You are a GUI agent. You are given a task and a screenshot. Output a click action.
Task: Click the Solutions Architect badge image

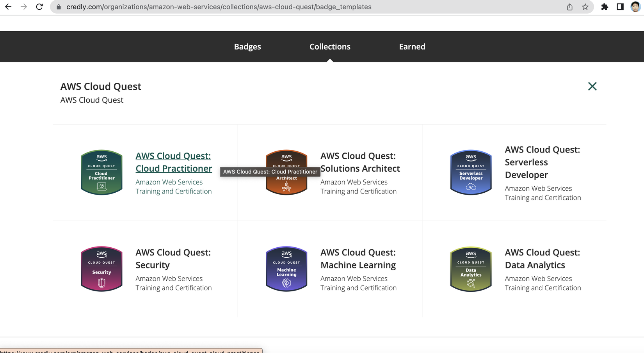point(286,172)
